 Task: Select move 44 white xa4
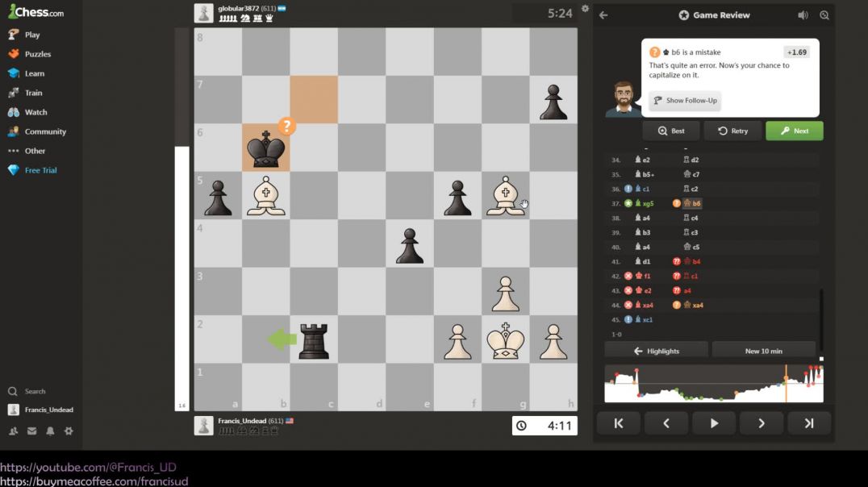(x=645, y=305)
